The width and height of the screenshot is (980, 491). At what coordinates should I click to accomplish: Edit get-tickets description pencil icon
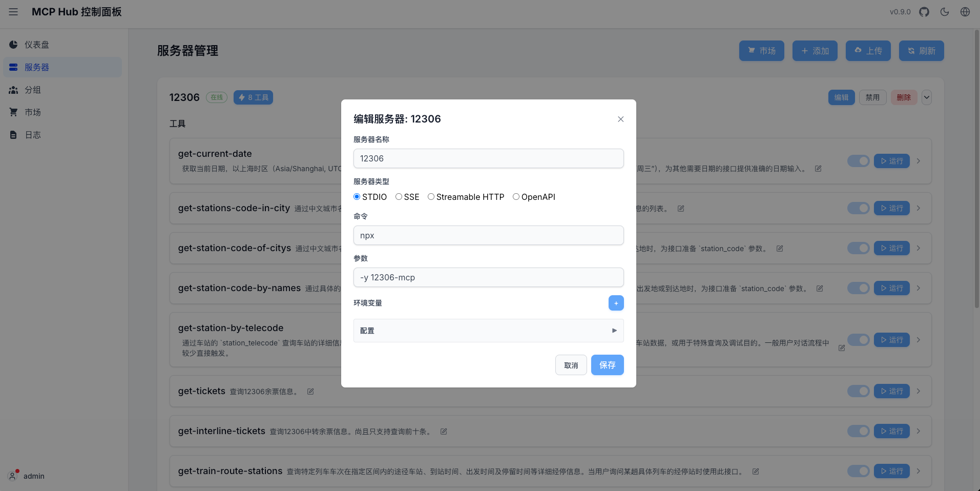(310, 392)
